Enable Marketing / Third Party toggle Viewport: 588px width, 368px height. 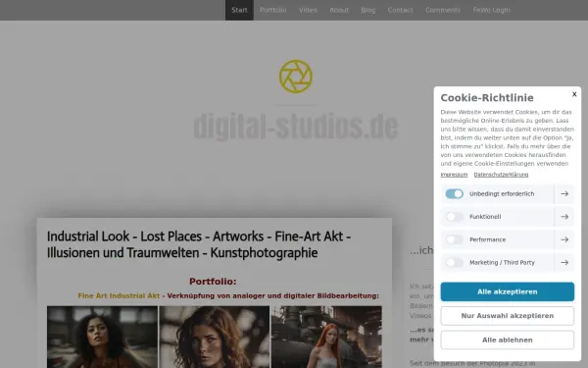[x=454, y=262]
